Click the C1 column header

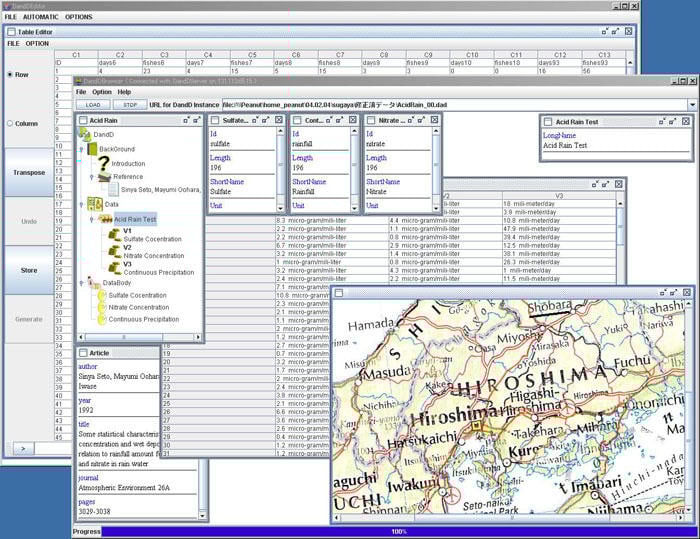[76, 54]
